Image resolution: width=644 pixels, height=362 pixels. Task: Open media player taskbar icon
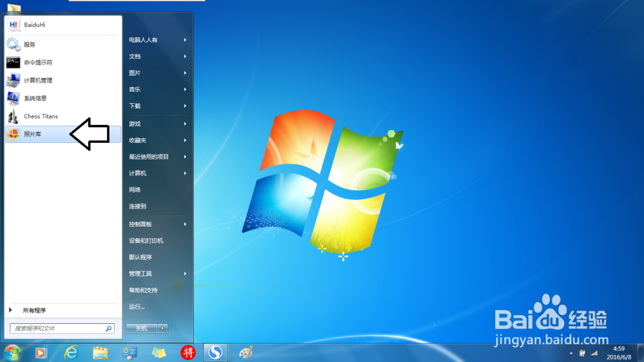[x=41, y=352]
